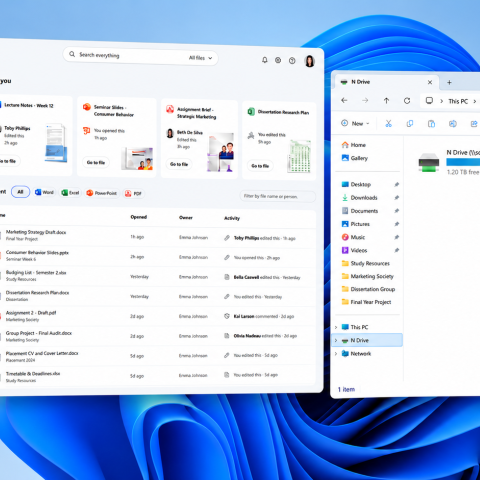Filter the file list by Word
This screenshot has height=480, width=480.
(44, 192)
